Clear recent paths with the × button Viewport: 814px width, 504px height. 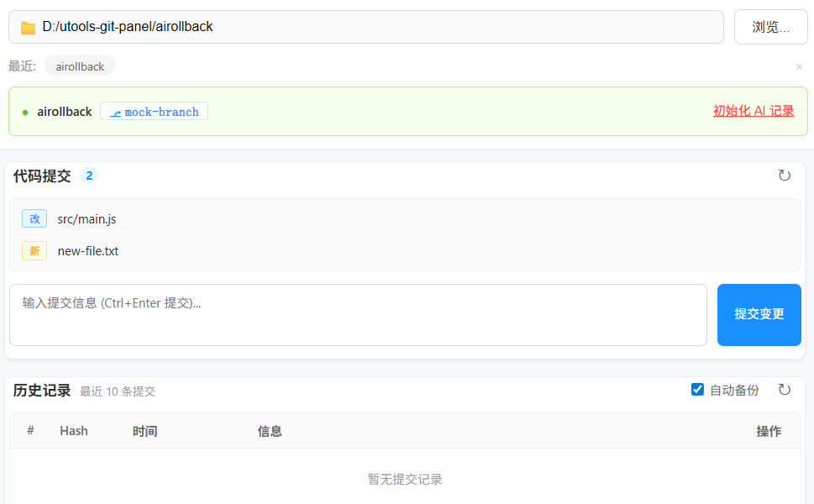(799, 67)
